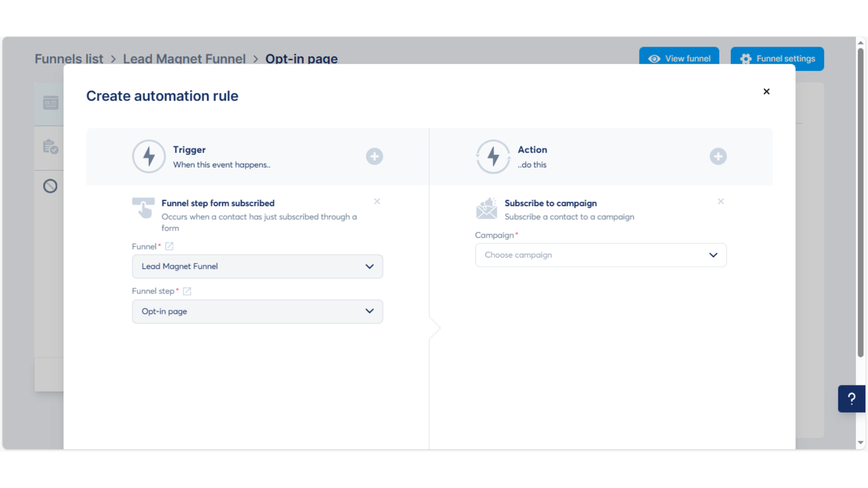868x488 pixels.
Task: Expand the Lead Magnet Funnel dropdown
Action: (x=257, y=267)
